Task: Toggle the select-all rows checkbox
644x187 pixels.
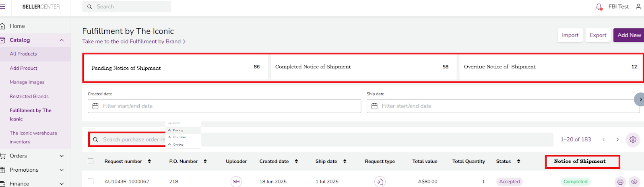Action: (91, 161)
